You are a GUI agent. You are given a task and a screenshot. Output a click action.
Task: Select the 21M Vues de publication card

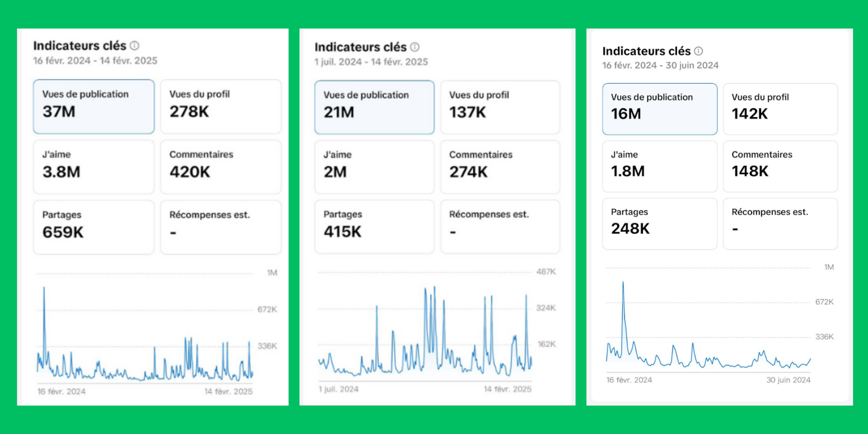(x=374, y=107)
